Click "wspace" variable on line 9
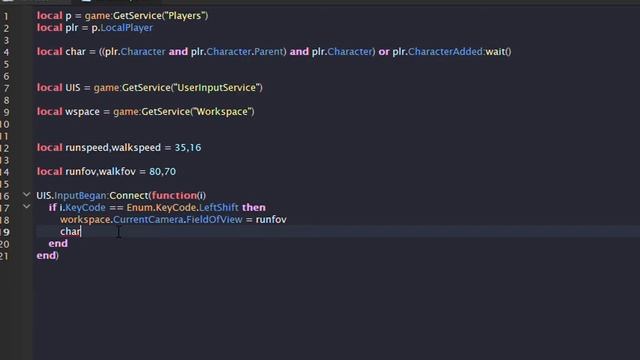This screenshot has height=360, width=640. 82,111
